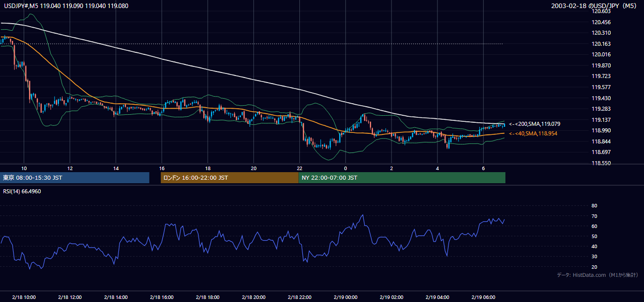
Task: Click price axis label 119.870
Action: coord(602,65)
